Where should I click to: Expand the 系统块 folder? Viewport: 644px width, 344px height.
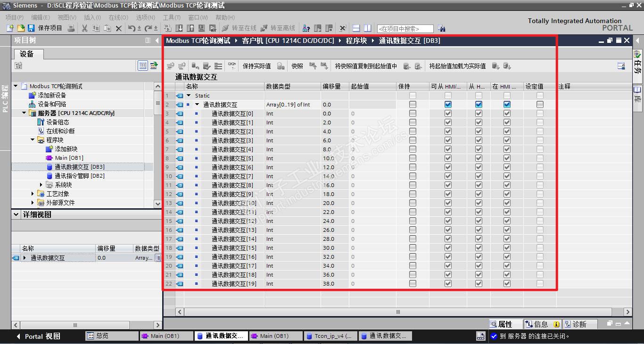coord(41,185)
